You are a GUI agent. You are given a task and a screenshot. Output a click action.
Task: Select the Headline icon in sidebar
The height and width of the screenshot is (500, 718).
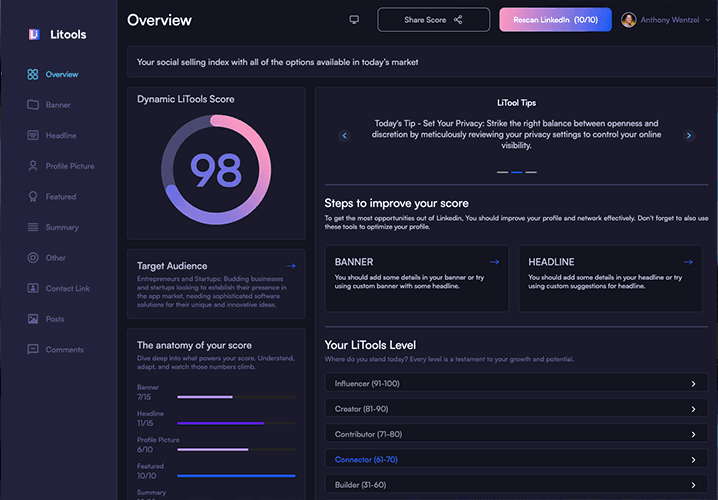coord(33,136)
